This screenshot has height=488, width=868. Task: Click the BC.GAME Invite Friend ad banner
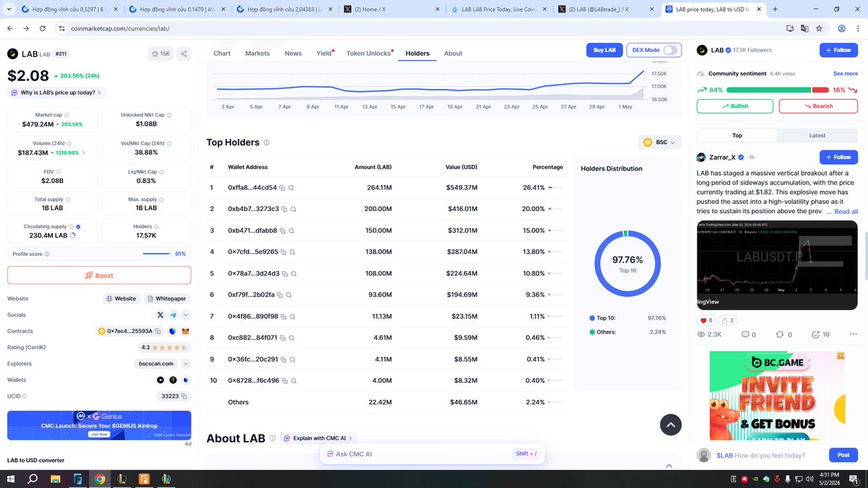[x=778, y=395]
